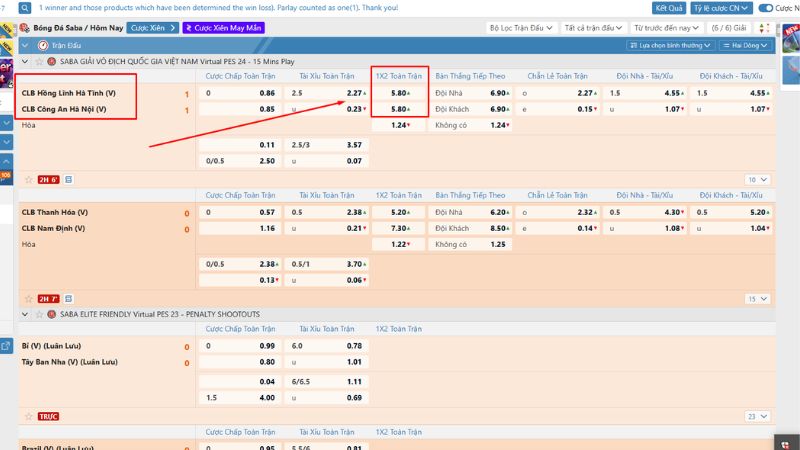Select 5.80 1X2 odds for Hồng Lĩnh Hà Tĩnh
Screen dimensions: 800x450
coord(399,93)
